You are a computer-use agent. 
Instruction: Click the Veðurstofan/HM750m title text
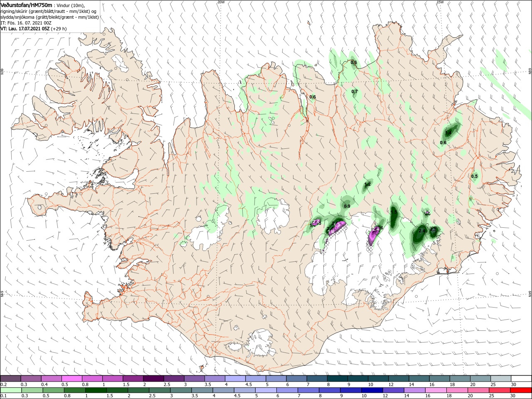click(26, 5)
